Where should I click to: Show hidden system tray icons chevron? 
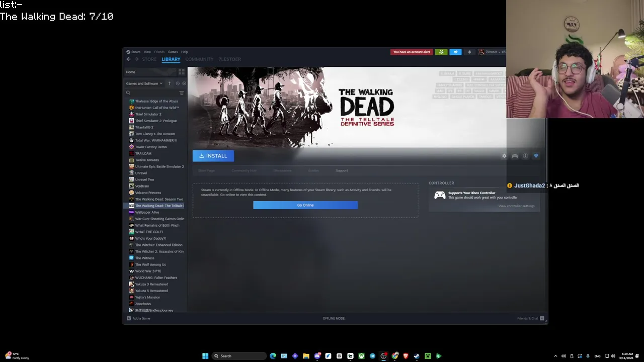point(555,356)
